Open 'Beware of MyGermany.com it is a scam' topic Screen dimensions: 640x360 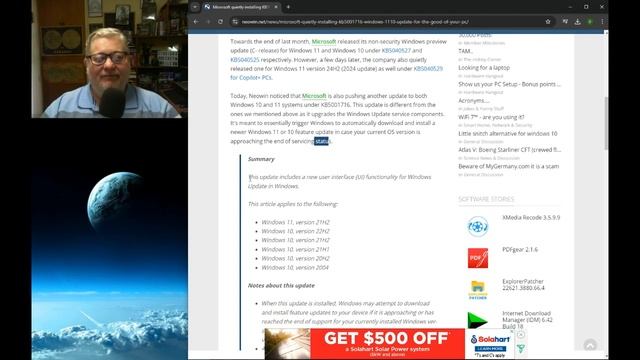tap(509, 166)
